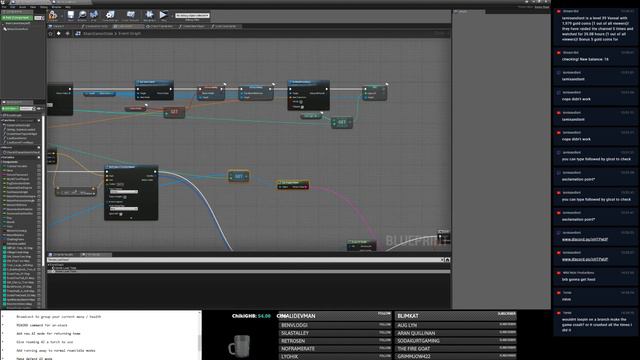
Task: Open the Window menu
Action: [x=56, y=7]
